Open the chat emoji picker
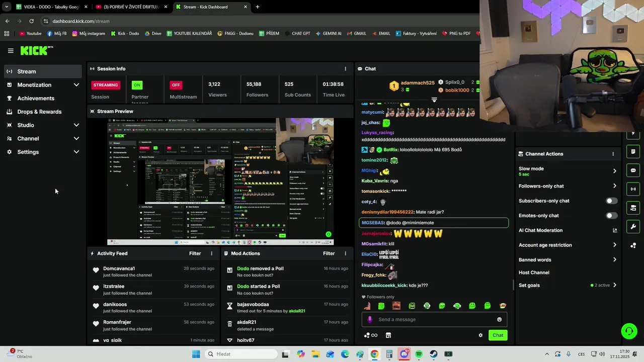 pos(499,319)
